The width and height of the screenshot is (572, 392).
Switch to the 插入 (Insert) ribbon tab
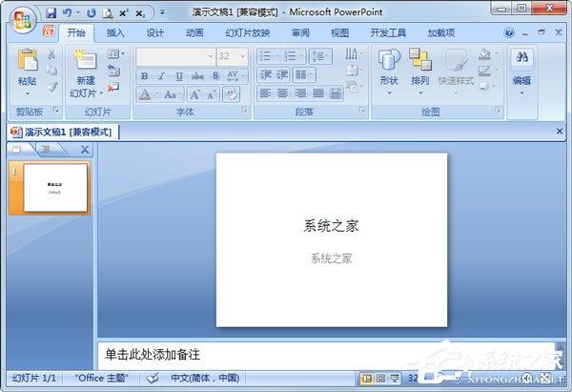click(x=115, y=32)
